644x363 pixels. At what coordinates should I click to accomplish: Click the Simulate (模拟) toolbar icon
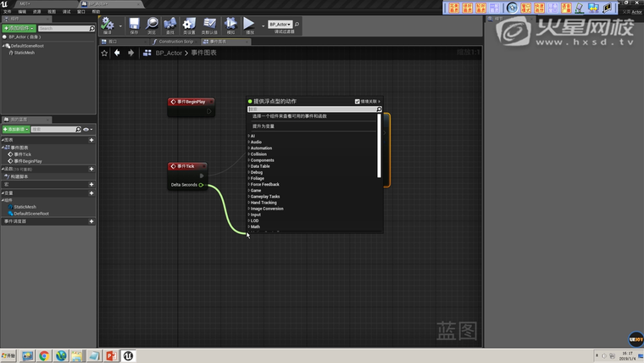coord(230,24)
